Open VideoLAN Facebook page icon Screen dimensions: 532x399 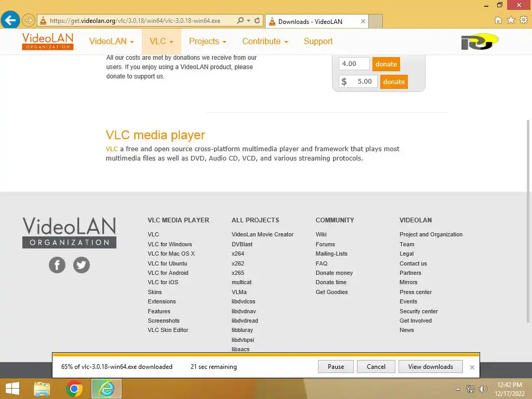tap(57, 264)
